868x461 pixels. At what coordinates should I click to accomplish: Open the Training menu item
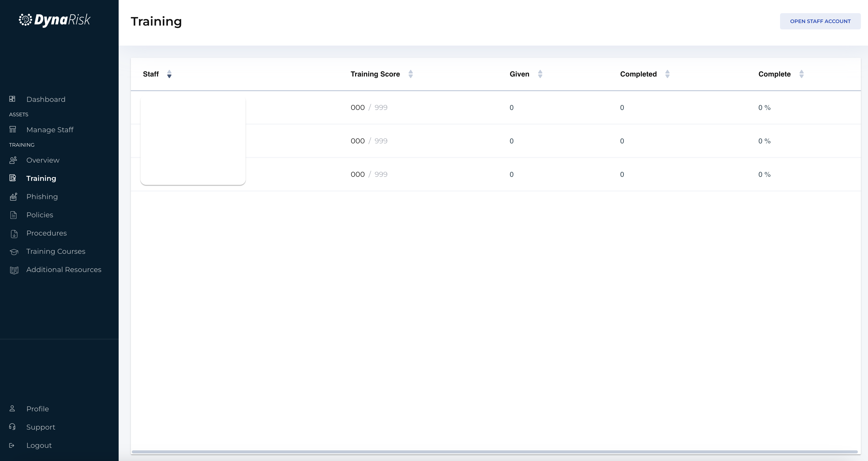click(41, 179)
